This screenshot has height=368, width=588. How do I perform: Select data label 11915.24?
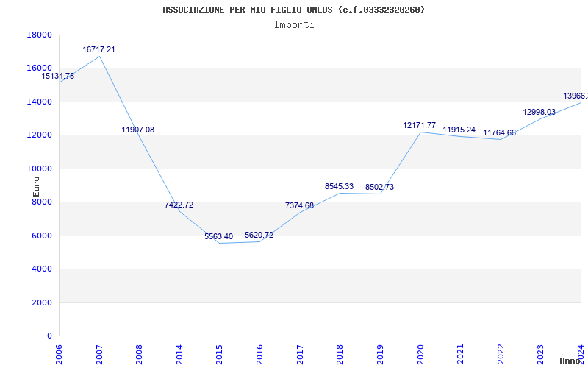[x=459, y=130]
